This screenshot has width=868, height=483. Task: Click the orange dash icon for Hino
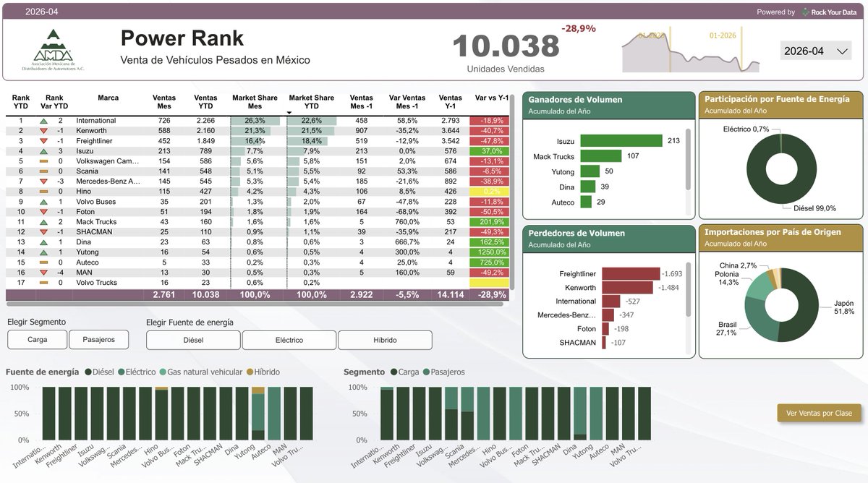tap(43, 192)
